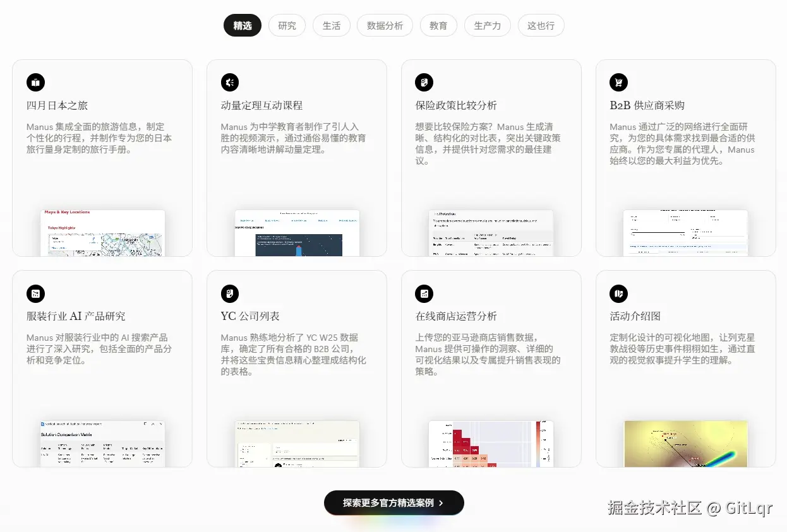This screenshot has height=532, width=787.
Task: Click description text starting Manus 对服装行业中的
Action: pyautogui.click(x=99, y=349)
